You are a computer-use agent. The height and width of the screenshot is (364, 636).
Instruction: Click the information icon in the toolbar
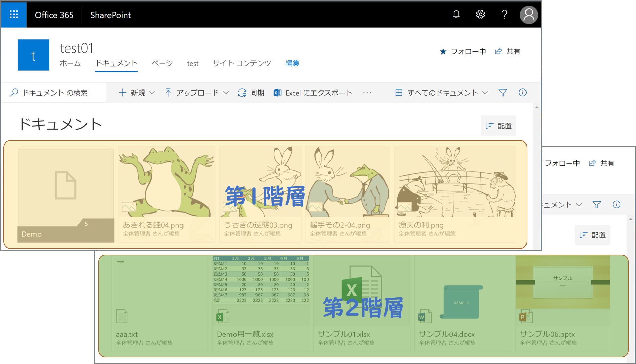(522, 92)
